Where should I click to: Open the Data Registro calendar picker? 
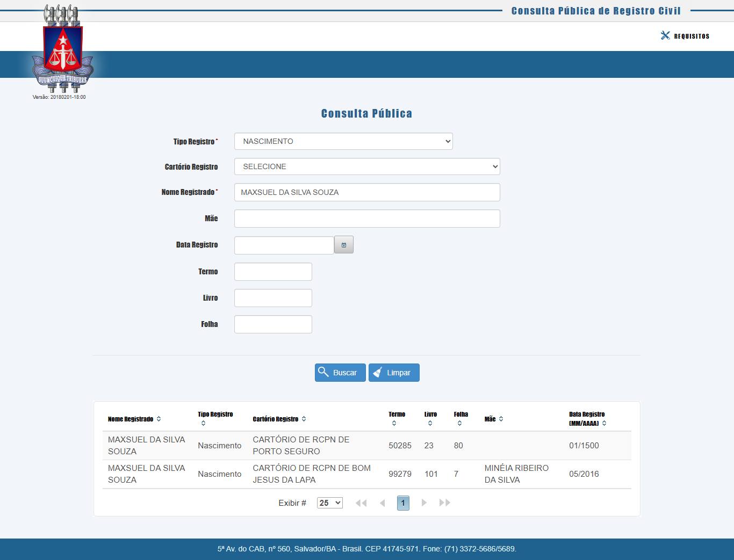click(344, 245)
